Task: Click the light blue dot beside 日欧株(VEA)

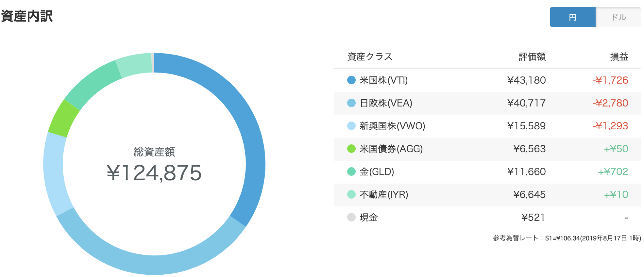Action: click(351, 103)
